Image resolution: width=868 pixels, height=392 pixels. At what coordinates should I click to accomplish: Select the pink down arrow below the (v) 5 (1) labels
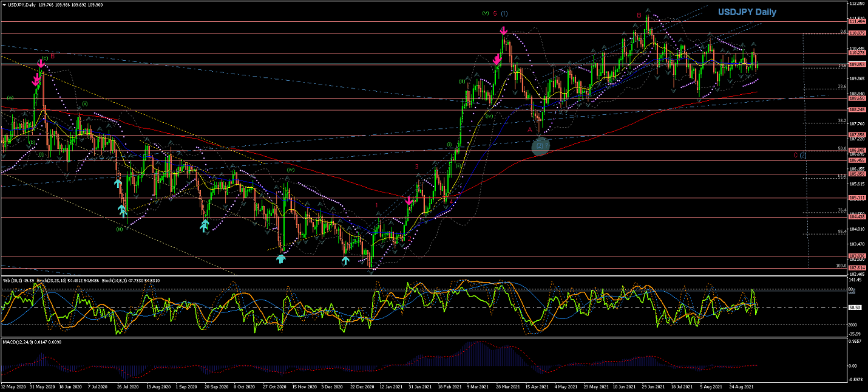click(503, 30)
